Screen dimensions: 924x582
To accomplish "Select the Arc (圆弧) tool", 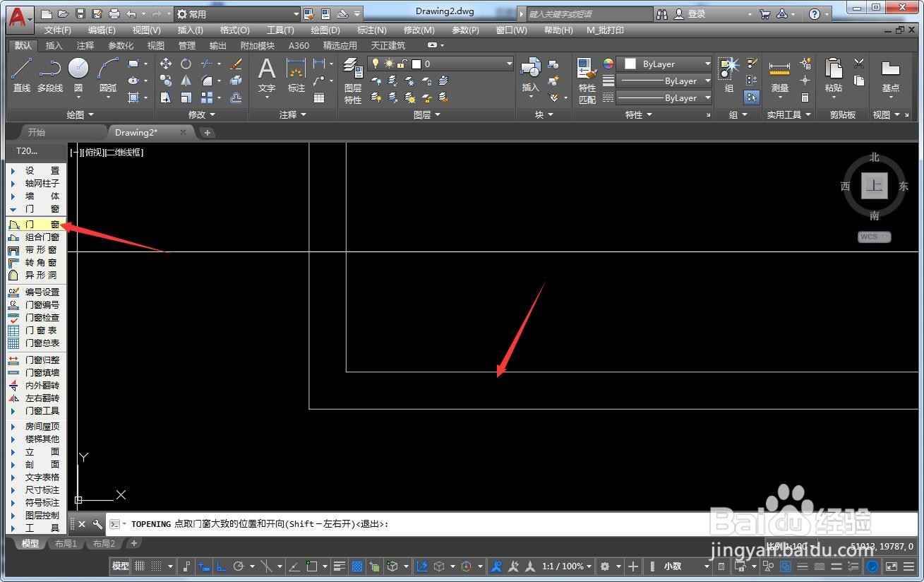I will [x=108, y=75].
